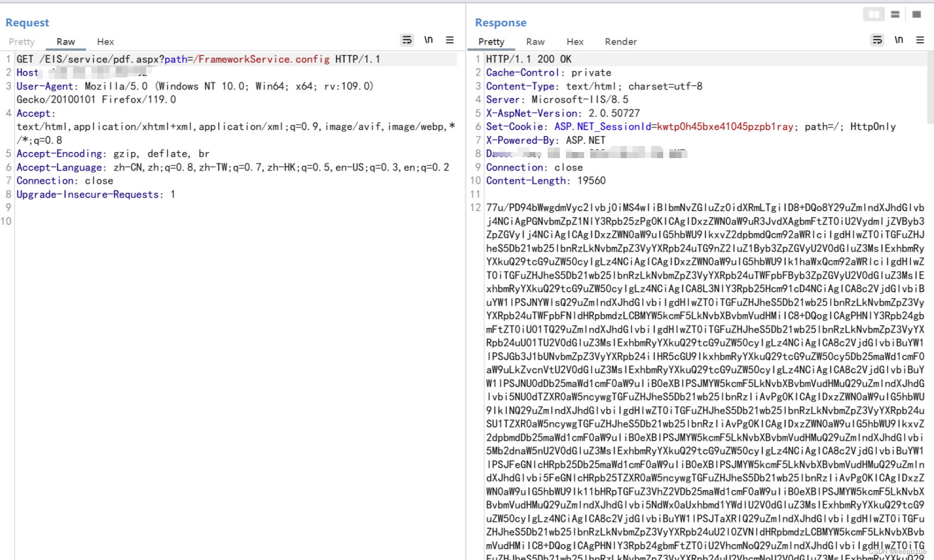Click the X-Powered-By: ASP.NET header
This screenshot has width=934, height=560.
(x=546, y=140)
